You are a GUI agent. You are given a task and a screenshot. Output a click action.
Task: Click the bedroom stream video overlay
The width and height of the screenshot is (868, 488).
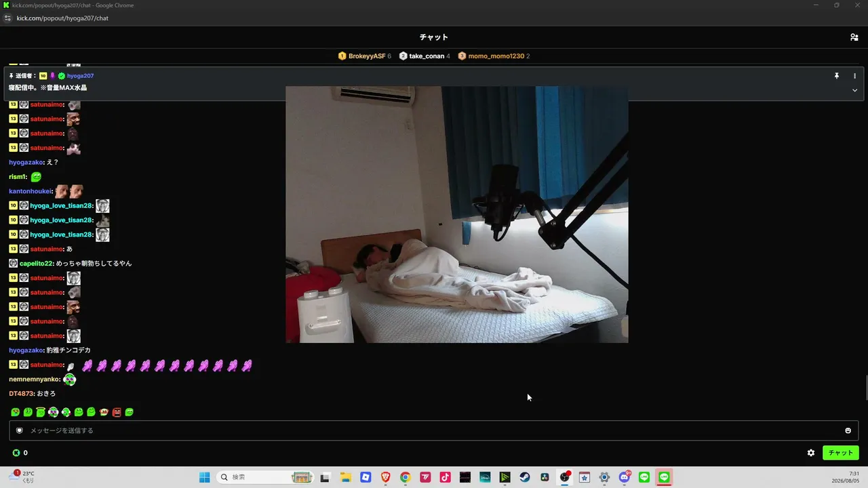click(457, 214)
